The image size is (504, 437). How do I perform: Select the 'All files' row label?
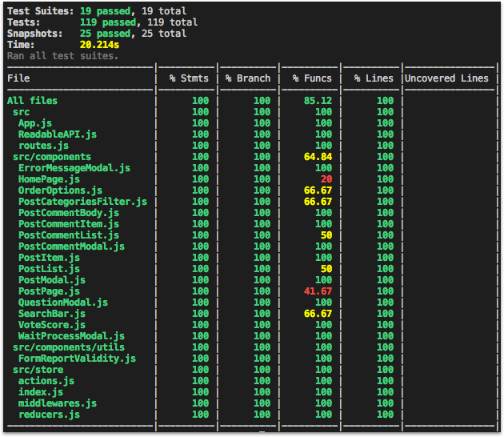click(x=32, y=101)
